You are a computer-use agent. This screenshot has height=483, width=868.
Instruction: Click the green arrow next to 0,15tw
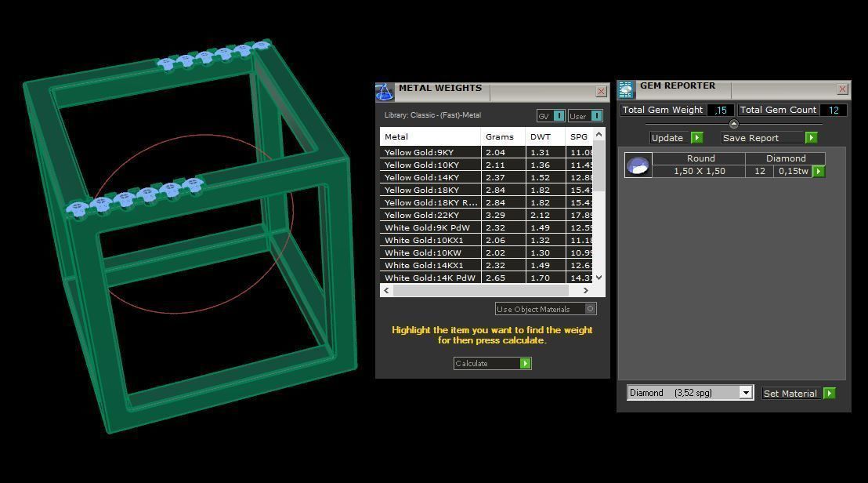[x=818, y=171]
